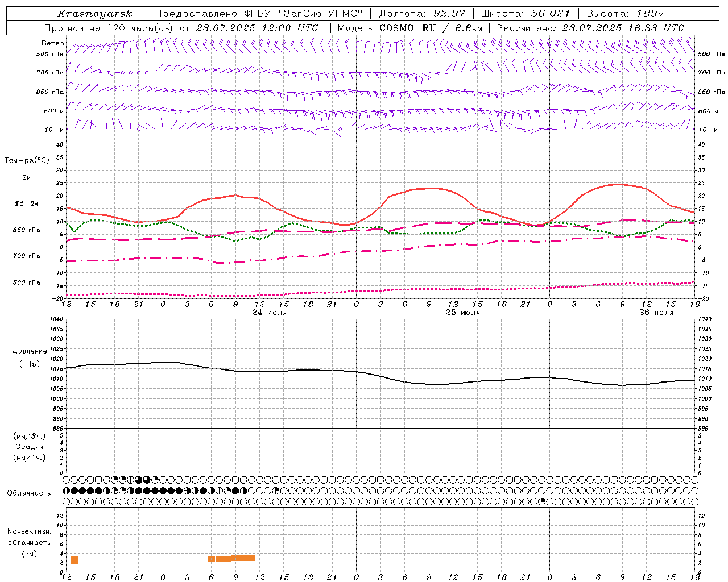The height and width of the screenshot is (582, 728).
Task: Click the solid line sample under the '2м' legend
Action: [x=26, y=184]
